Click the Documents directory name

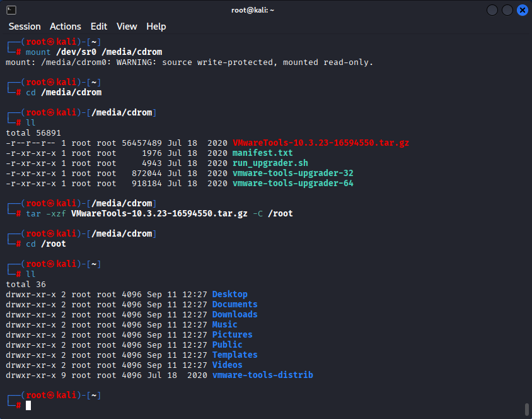pyautogui.click(x=234, y=305)
